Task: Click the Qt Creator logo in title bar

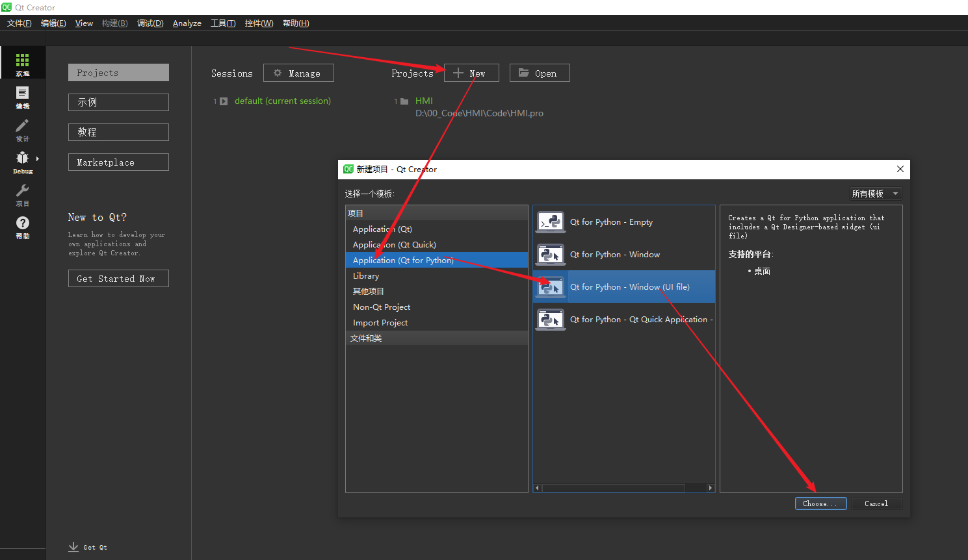Action: pyautogui.click(x=7, y=7)
